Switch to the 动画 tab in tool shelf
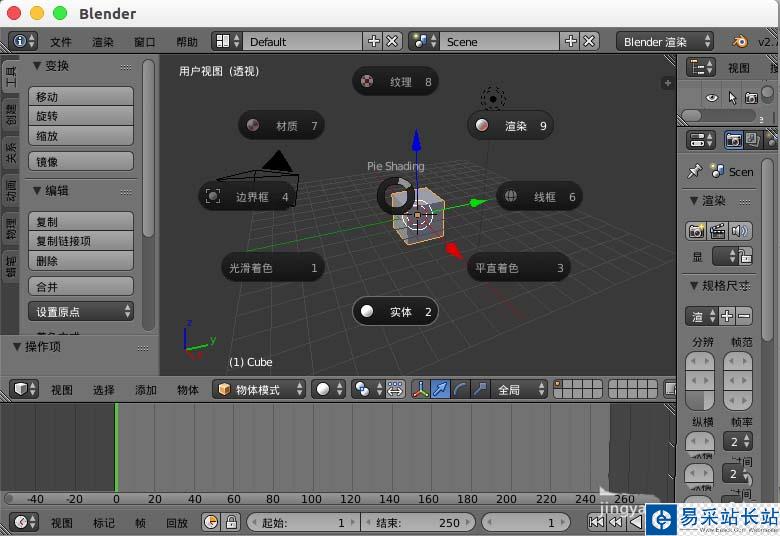The height and width of the screenshot is (536, 780). click(x=10, y=190)
